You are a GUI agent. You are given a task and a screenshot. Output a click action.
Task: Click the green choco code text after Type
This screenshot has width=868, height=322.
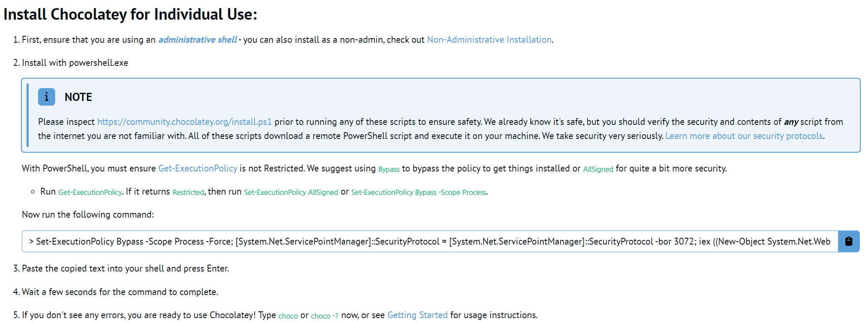pos(288,316)
